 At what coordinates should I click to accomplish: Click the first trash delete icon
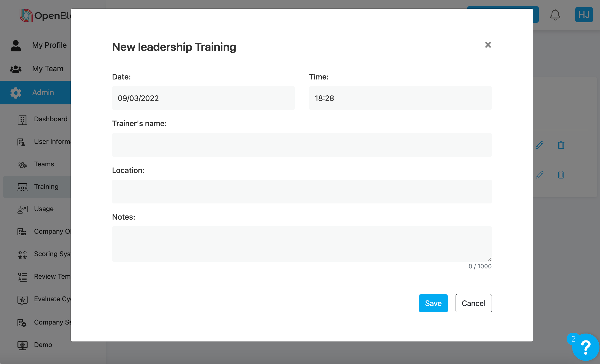pos(561,145)
